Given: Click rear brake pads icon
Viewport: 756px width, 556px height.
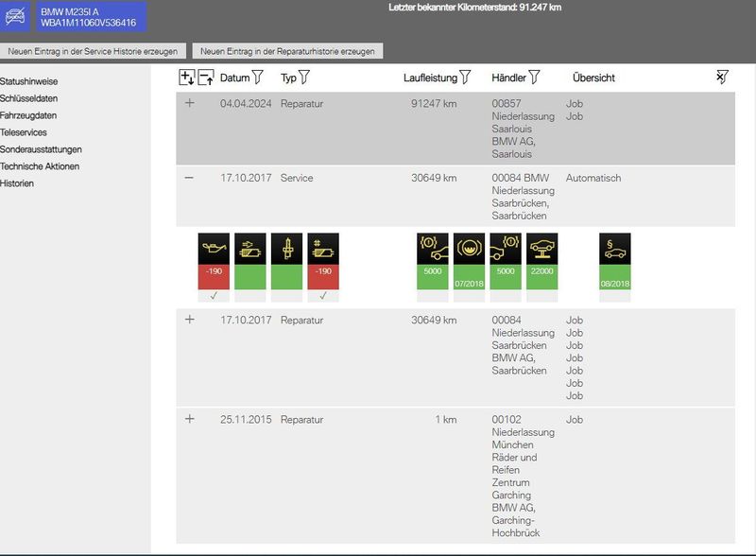Looking at the screenshot, I should pos(506,249).
